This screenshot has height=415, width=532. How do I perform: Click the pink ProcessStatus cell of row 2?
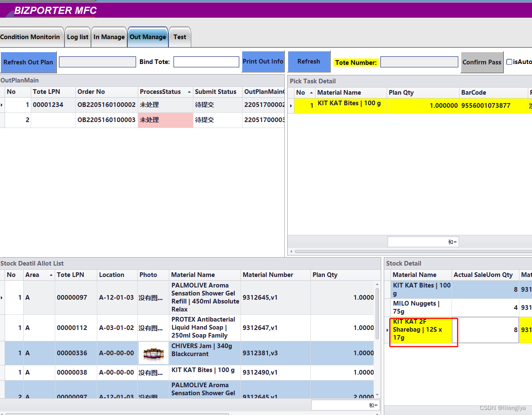click(165, 120)
